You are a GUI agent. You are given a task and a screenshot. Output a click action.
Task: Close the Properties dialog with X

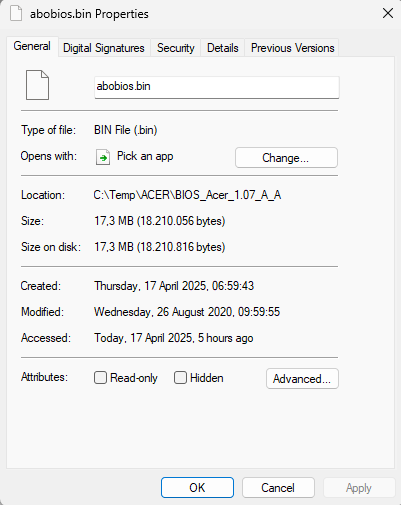coord(388,13)
